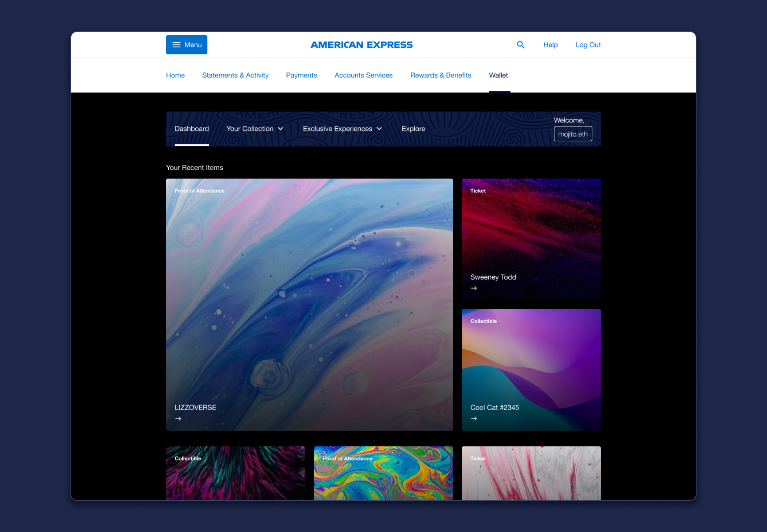This screenshot has width=767, height=532.
Task: Open the rainbow swirl Proof of Attendance card
Action: pyautogui.click(x=383, y=473)
